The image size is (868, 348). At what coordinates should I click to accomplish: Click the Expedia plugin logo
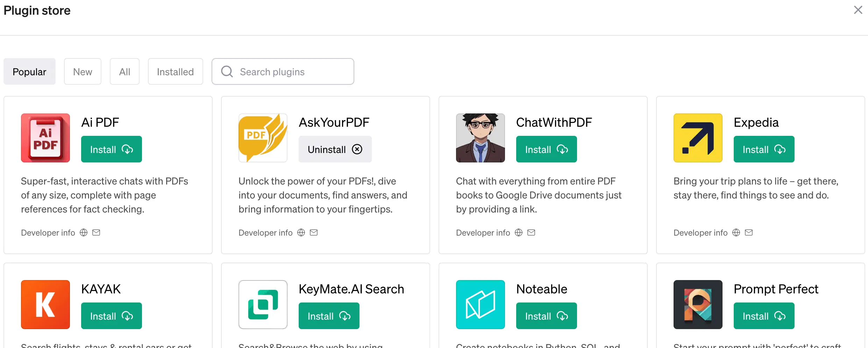tap(698, 138)
